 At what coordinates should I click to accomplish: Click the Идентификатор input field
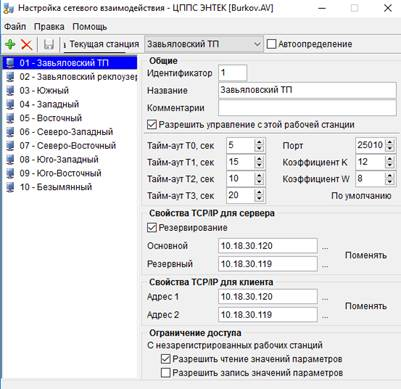233,73
